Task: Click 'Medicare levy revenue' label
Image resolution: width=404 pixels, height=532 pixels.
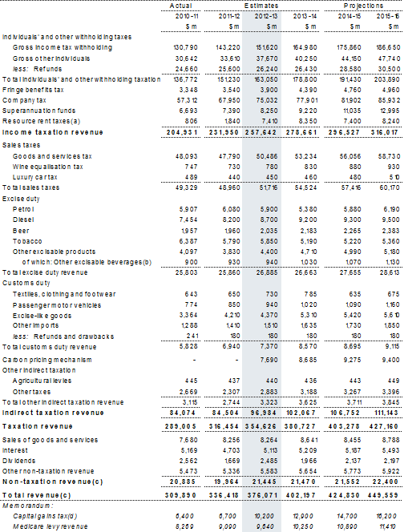Action: tap(50, 526)
